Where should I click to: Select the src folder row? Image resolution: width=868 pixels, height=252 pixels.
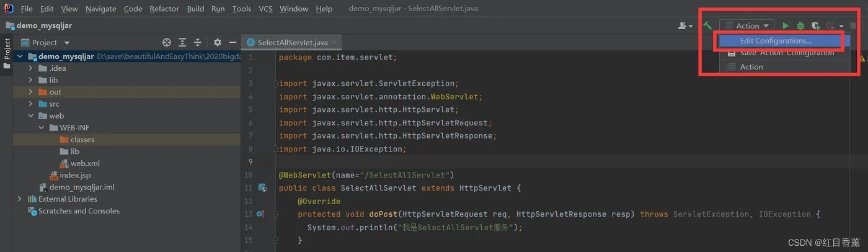pyautogui.click(x=126, y=104)
